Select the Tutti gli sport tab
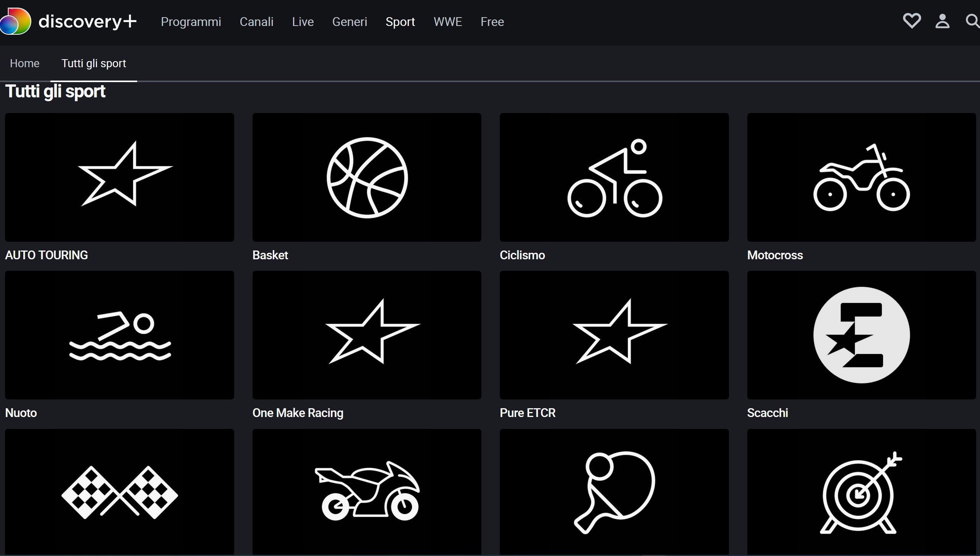The height and width of the screenshot is (556, 980). [x=94, y=63]
